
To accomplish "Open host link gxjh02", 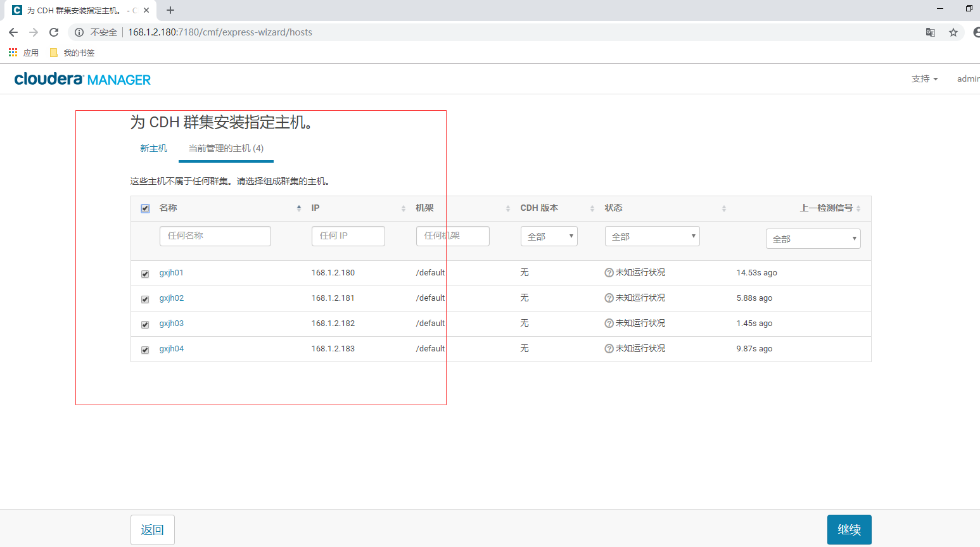I will coord(172,298).
